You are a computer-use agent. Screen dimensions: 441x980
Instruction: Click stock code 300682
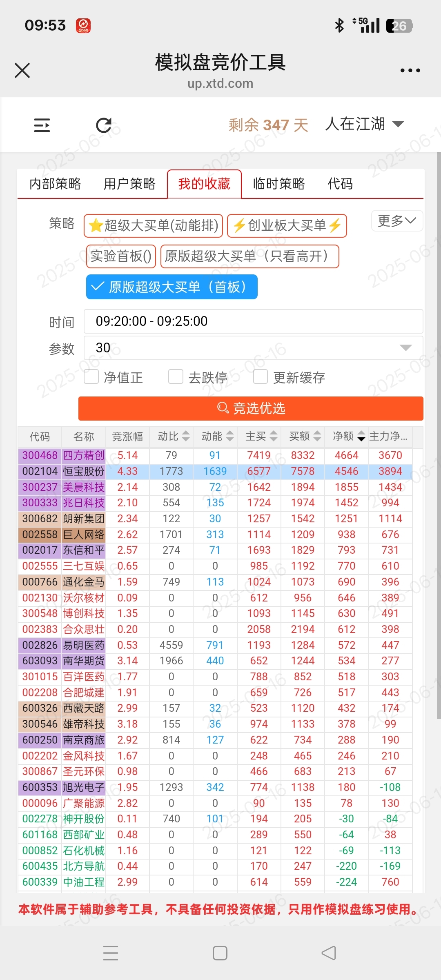click(40, 519)
